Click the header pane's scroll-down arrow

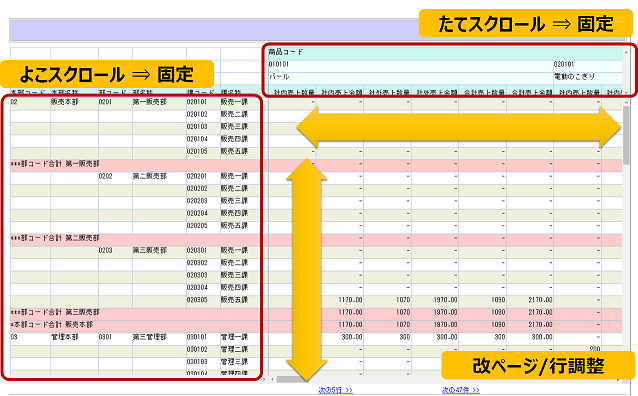coord(626,92)
